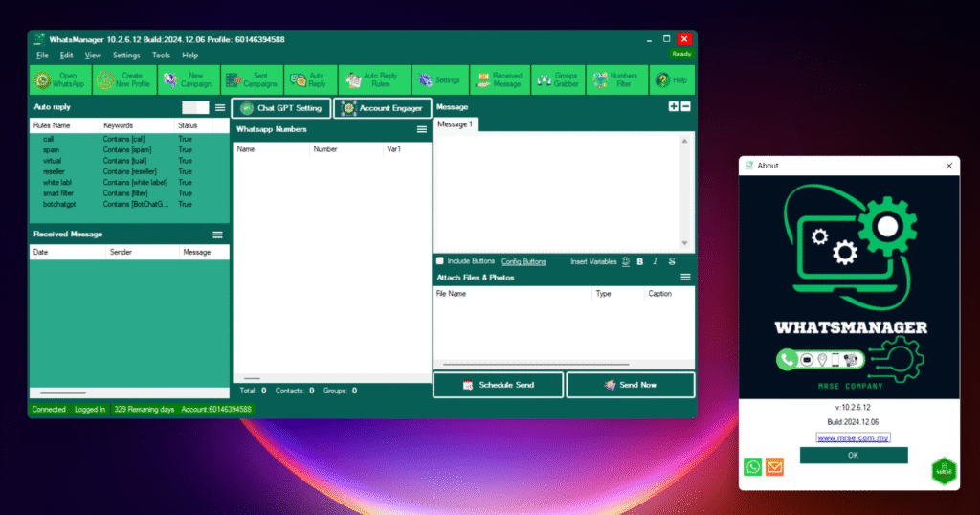Click the orange email icon in About dialog
This screenshot has width=980, height=515.
pyautogui.click(x=774, y=466)
